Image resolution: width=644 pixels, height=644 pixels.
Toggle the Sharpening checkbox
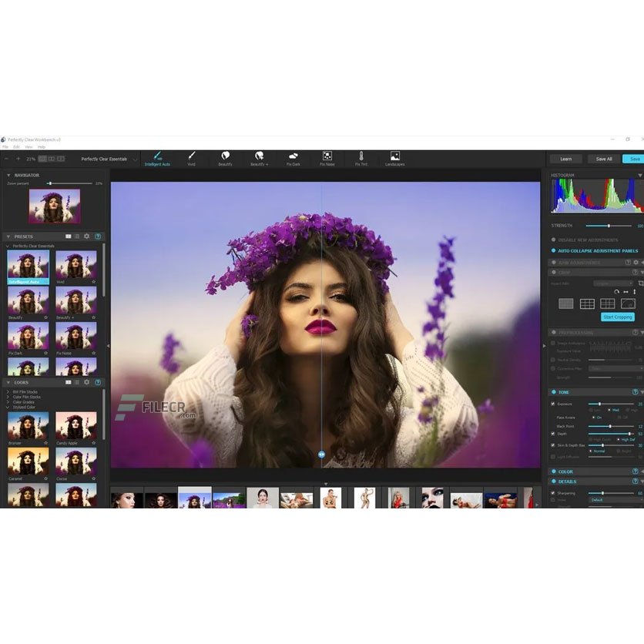[x=552, y=493]
